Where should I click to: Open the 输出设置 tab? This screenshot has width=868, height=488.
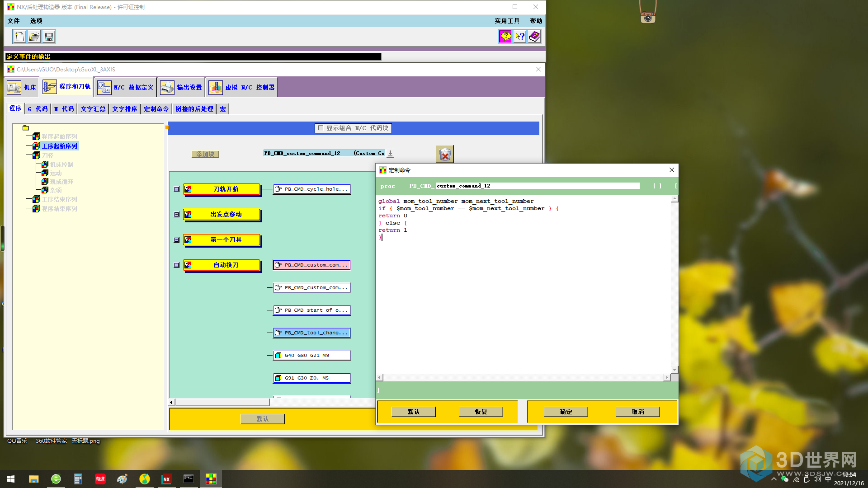(x=181, y=87)
